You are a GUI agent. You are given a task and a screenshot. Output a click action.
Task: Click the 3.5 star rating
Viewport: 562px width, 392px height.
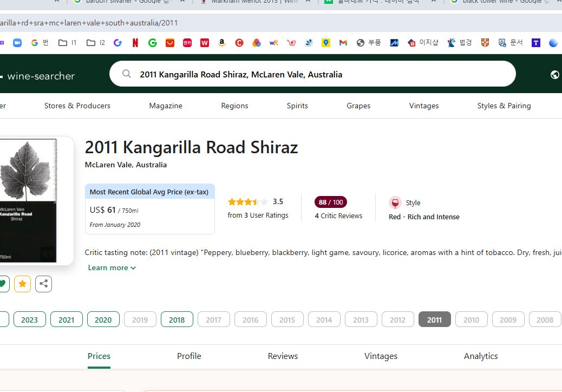(x=255, y=202)
